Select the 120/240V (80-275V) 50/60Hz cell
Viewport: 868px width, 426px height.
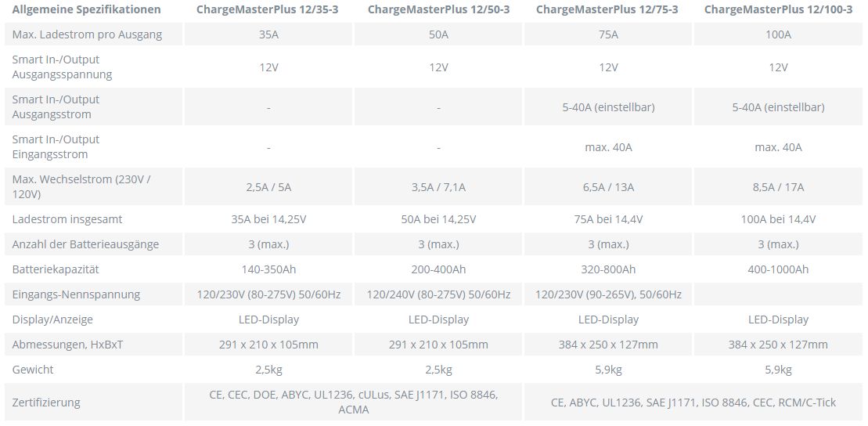(438, 294)
